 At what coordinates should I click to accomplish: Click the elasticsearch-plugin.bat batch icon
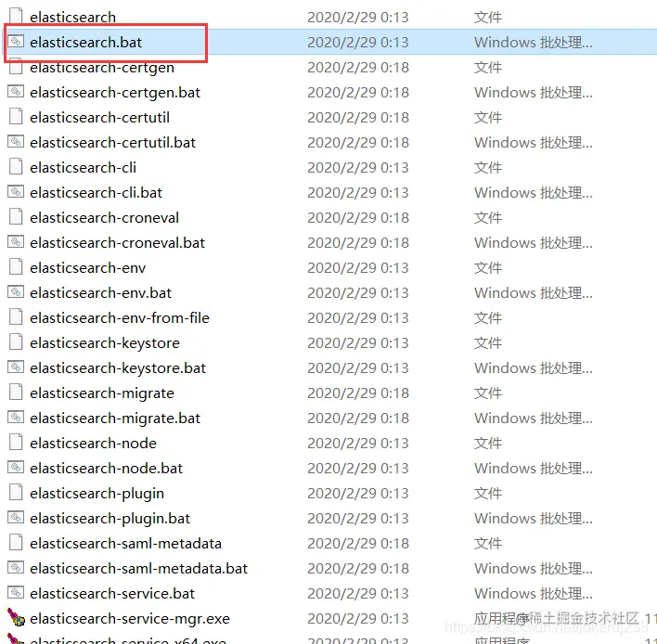pos(16,518)
